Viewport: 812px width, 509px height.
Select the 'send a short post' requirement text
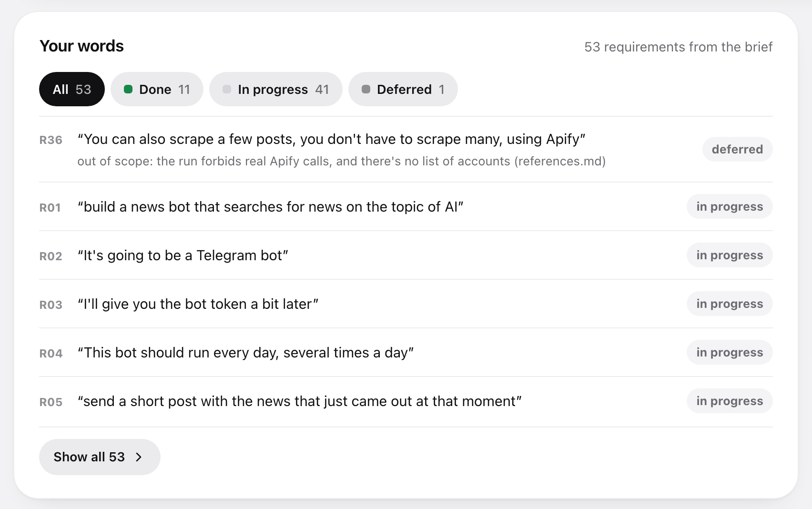(299, 401)
